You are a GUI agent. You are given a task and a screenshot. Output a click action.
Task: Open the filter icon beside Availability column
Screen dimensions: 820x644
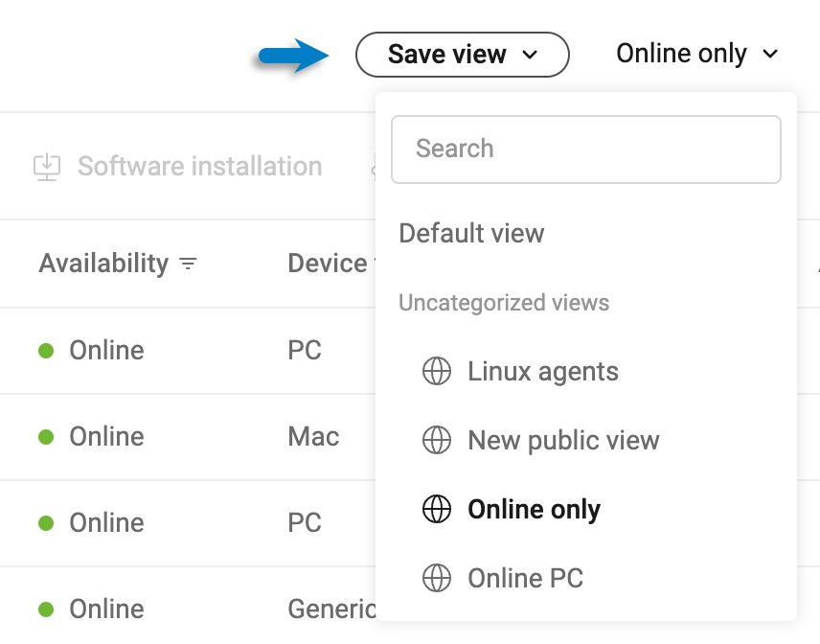(189, 264)
